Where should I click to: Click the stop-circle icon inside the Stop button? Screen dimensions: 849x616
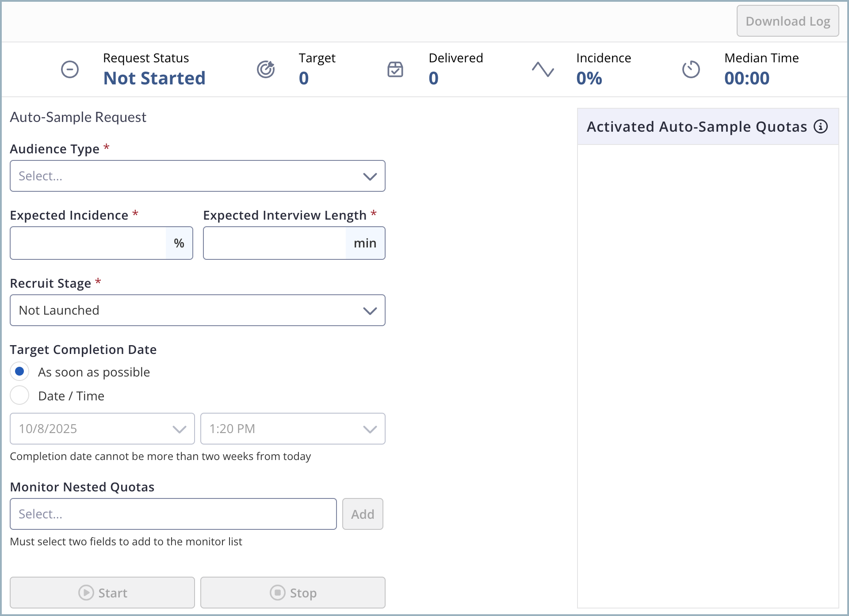click(x=277, y=593)
